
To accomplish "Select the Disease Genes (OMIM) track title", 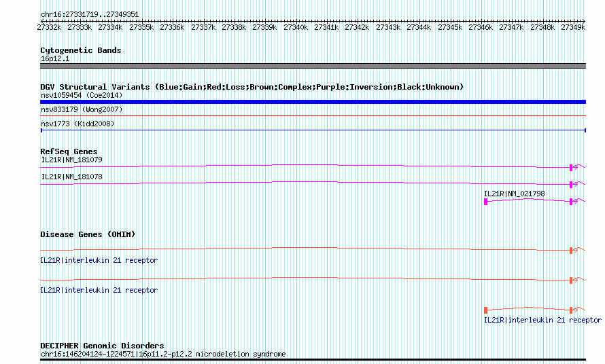I will [88, 234].
